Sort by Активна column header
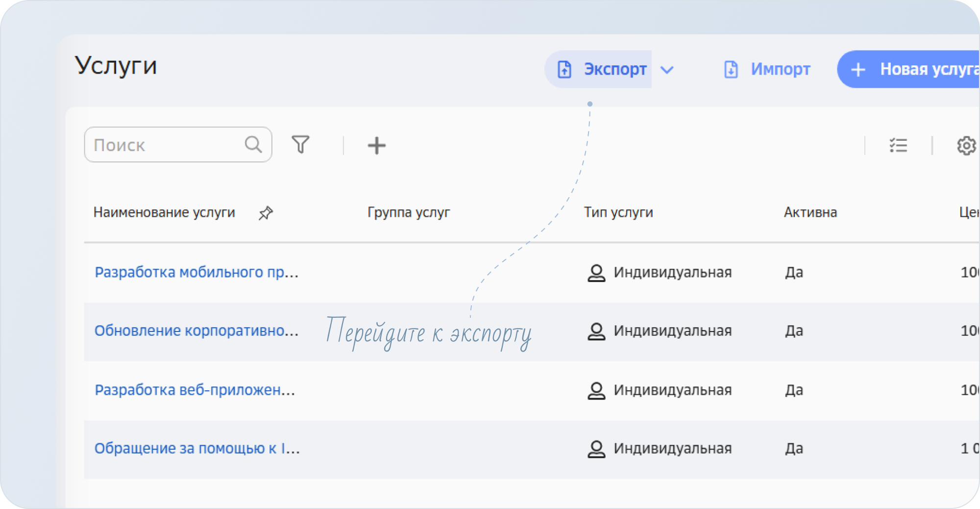The width and height of the screenshot is (980, 509). [x=810, y=212]
